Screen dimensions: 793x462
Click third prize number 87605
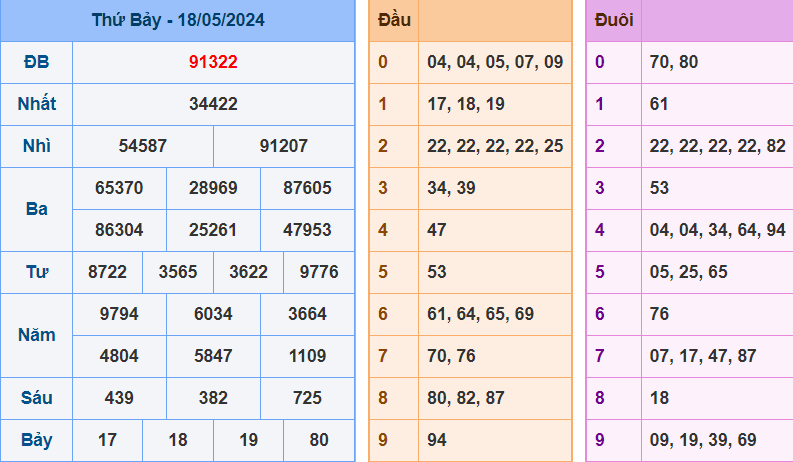point(307,188)
